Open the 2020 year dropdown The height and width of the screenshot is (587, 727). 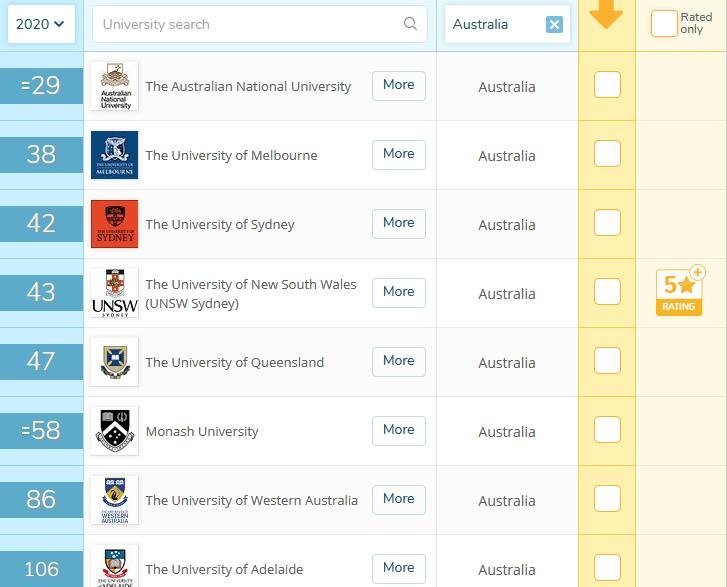click(x=41, y=24)
